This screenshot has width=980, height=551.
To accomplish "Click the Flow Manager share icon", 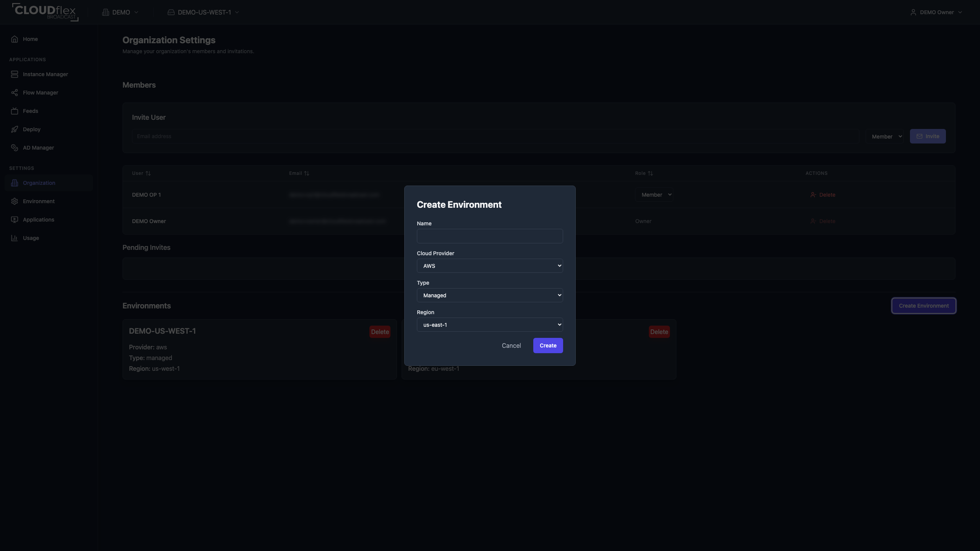I will point(15,93).
